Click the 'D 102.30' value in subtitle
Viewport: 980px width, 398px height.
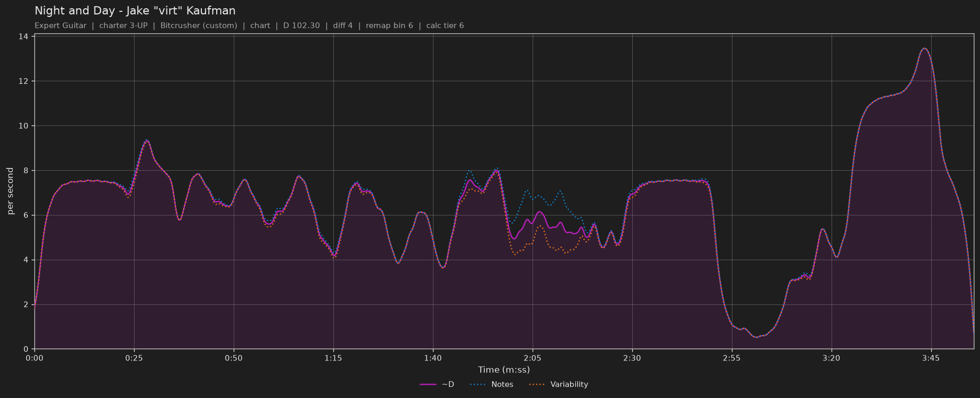(x=301, y=25)
